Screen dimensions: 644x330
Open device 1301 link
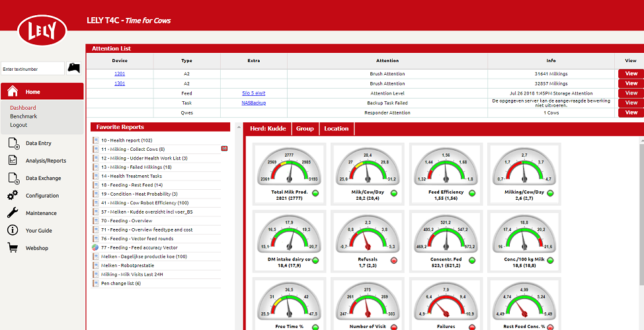(120, 83)
